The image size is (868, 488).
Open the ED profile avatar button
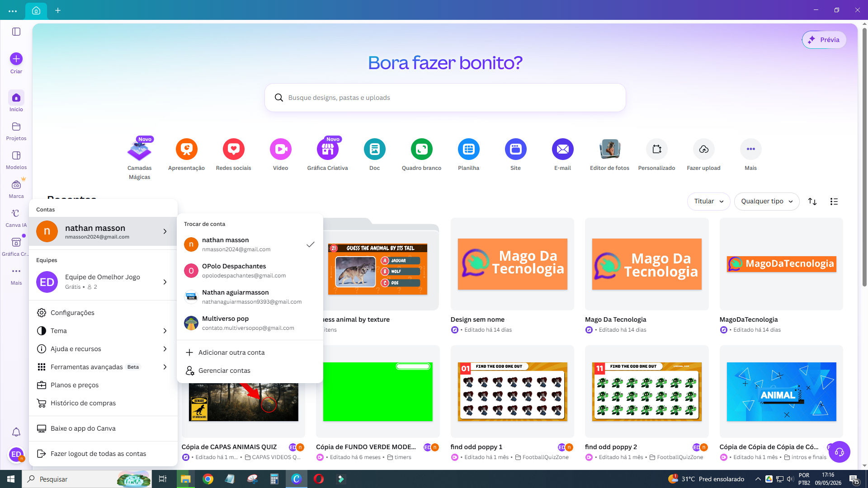click(16, 455)
